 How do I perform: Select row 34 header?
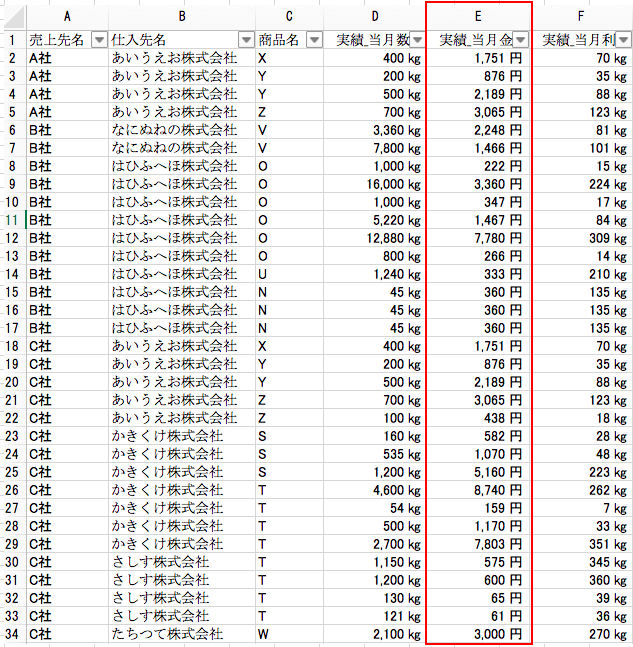(x=13, y=634)
